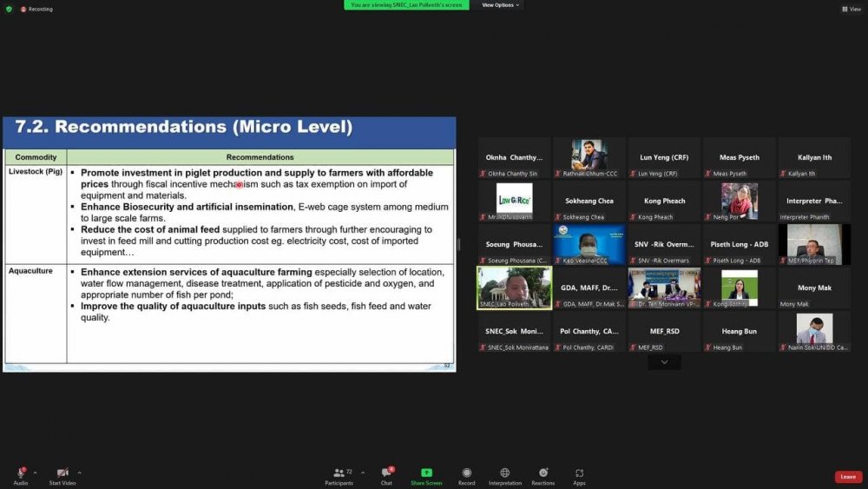Click the Low Gi Rice participant tile

click(x=514, y=202)
